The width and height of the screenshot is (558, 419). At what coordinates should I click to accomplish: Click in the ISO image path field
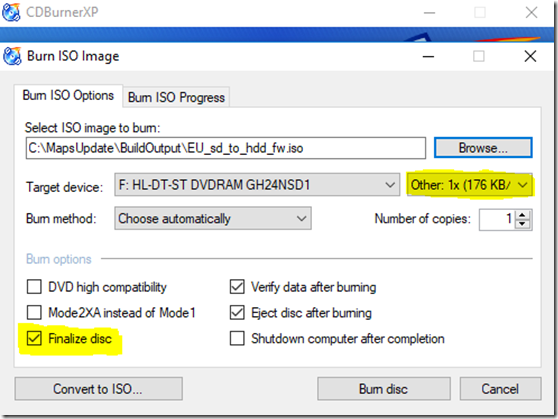pyautogui.click(x=226, y=148)
